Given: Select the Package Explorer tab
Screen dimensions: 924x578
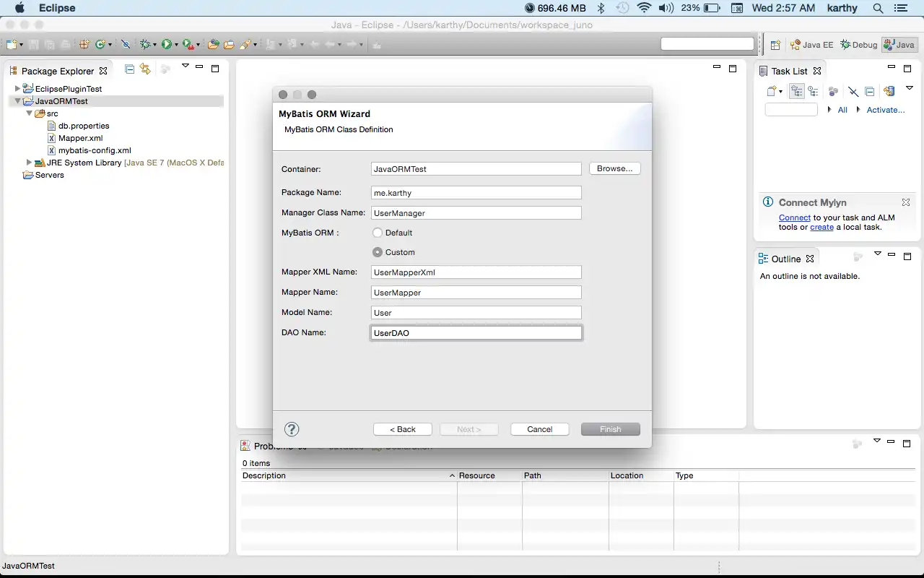Looking at the screenshot, I should click(x=58, y=71).
